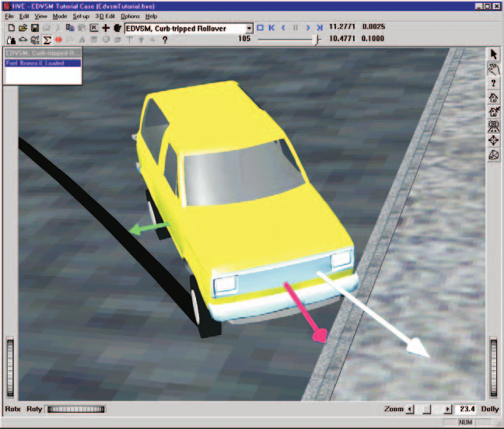Open the File menu

point(9,16)
